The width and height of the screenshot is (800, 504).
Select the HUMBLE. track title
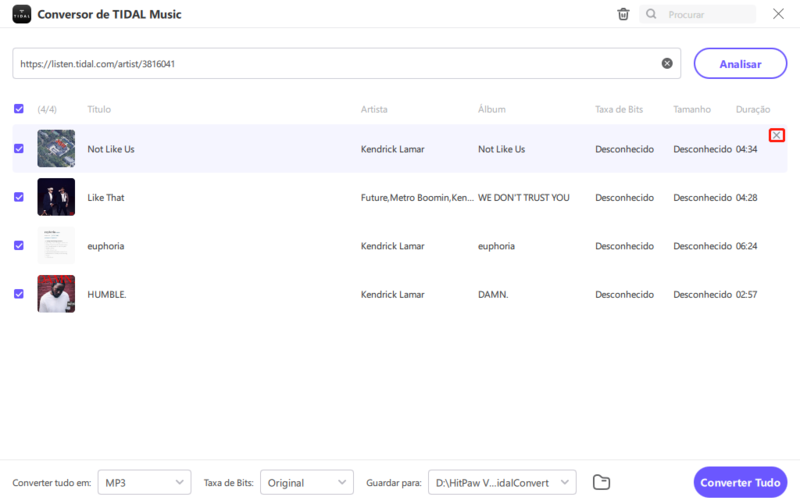click(107, 294)
